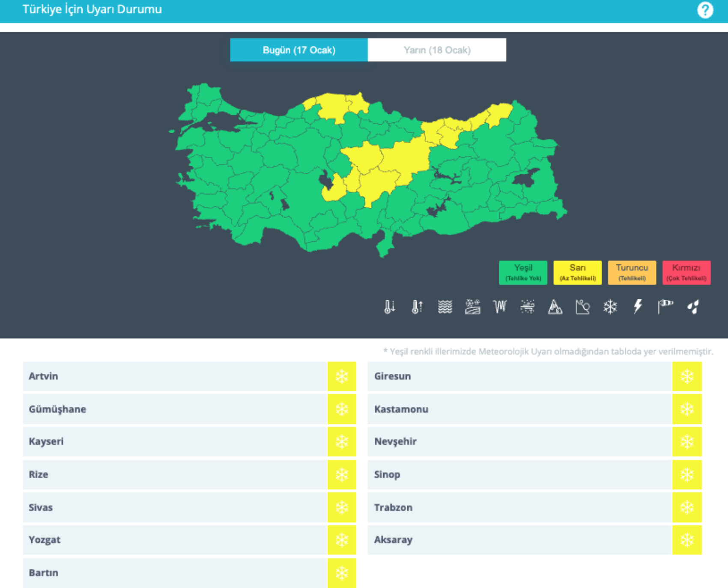The width and height of the screenshot is (728, 588).
Task: Select the snowflake icon in legend row
Action: [x=610, y=307]
